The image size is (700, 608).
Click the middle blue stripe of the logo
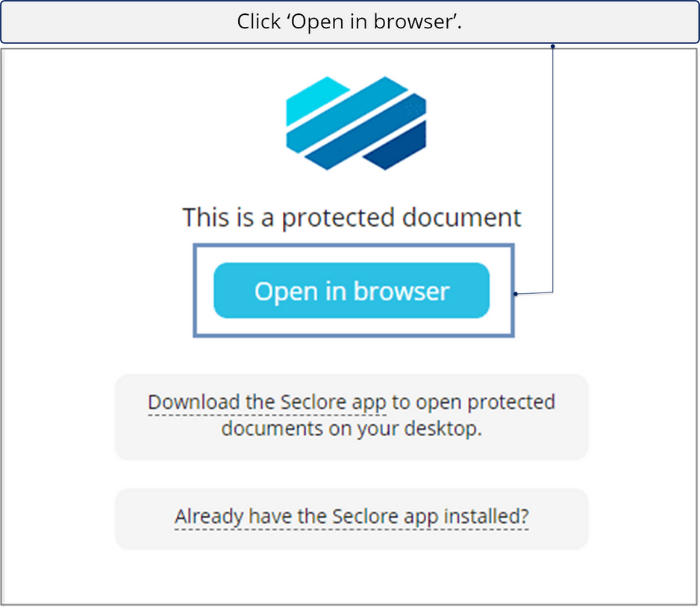tap(356, 123)
